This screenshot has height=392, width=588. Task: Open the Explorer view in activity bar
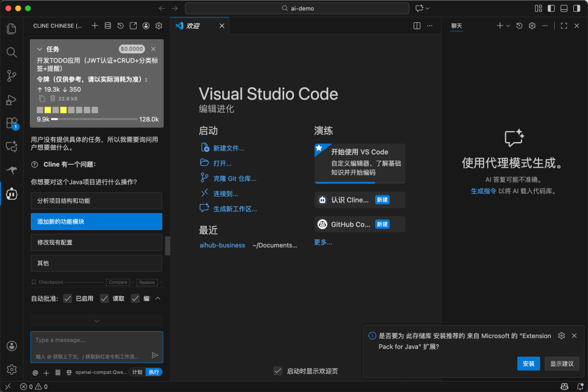11,28
